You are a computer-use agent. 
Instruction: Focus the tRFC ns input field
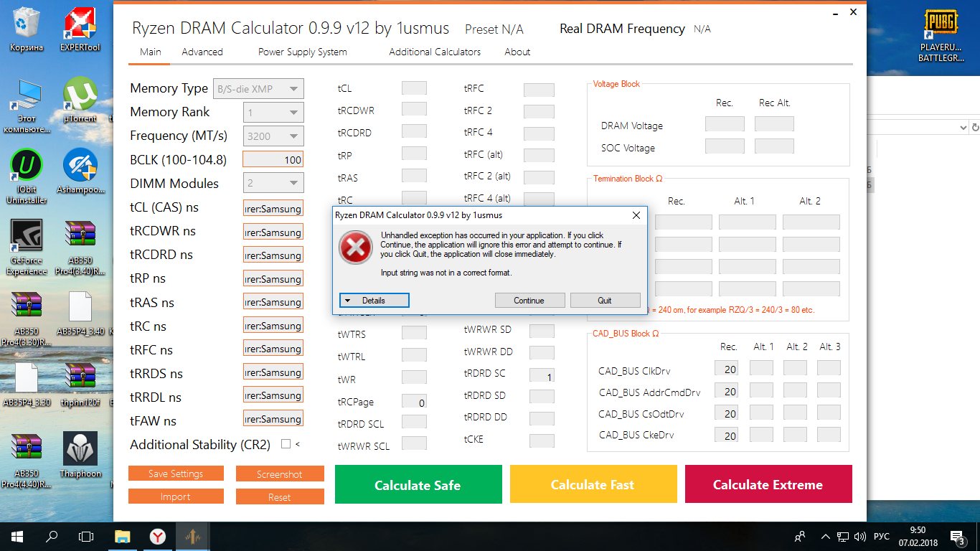click(x=273, y=349)
